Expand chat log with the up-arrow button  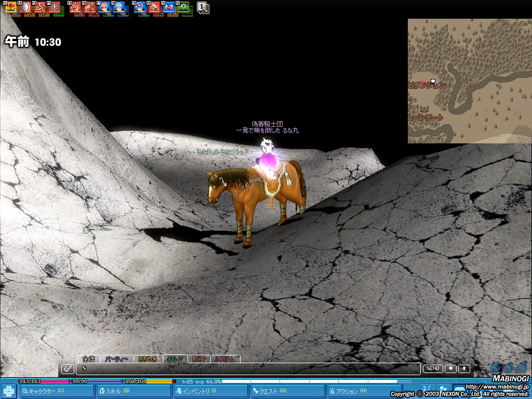coord(463,368)
